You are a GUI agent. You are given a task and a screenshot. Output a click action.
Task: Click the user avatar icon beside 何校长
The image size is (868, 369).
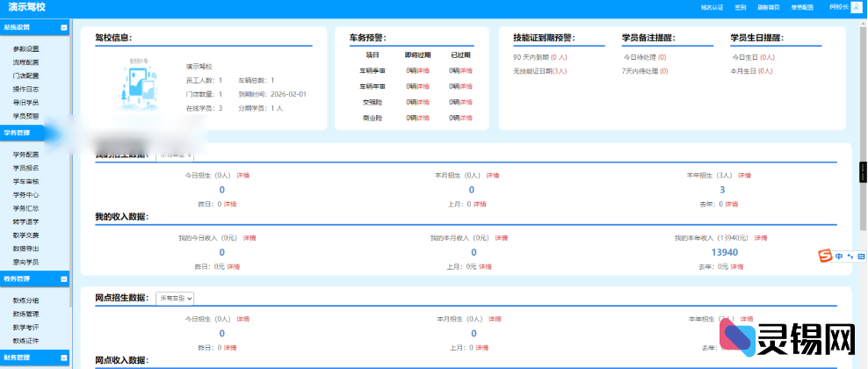pyautogui.click(x=855, y=7)
